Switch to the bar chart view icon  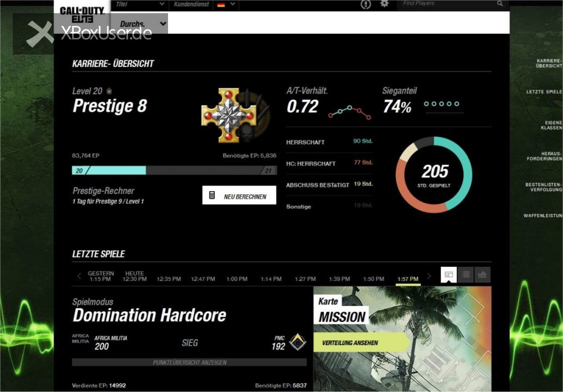(x=483, y=275)
